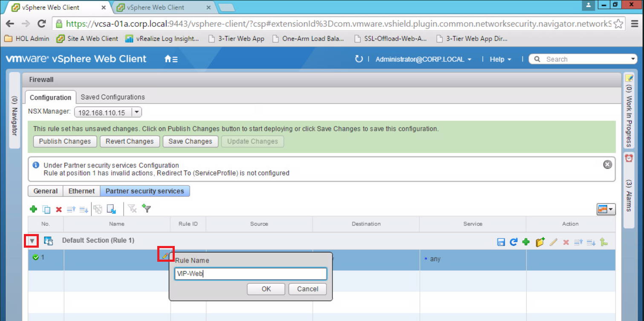Click the Merge section icon in toolbar
Screen dimensions: 644x321
coord(98,209)
